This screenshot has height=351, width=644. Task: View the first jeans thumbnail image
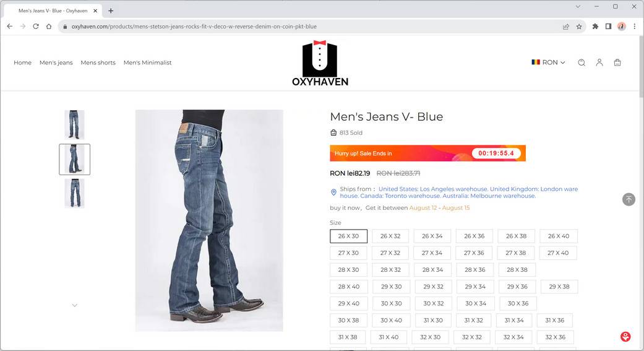click(74, 124)
